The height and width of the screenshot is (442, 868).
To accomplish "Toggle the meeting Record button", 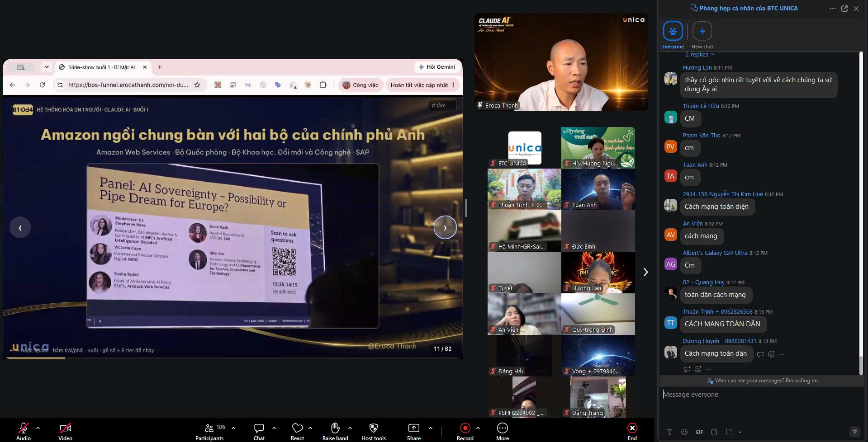I will tap(465, 431).
